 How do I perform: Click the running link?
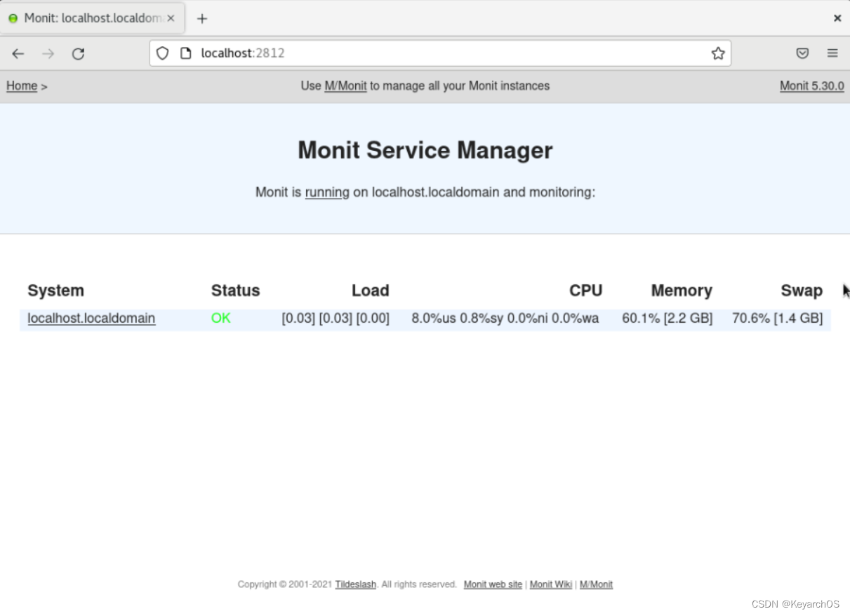coord(327,192)
